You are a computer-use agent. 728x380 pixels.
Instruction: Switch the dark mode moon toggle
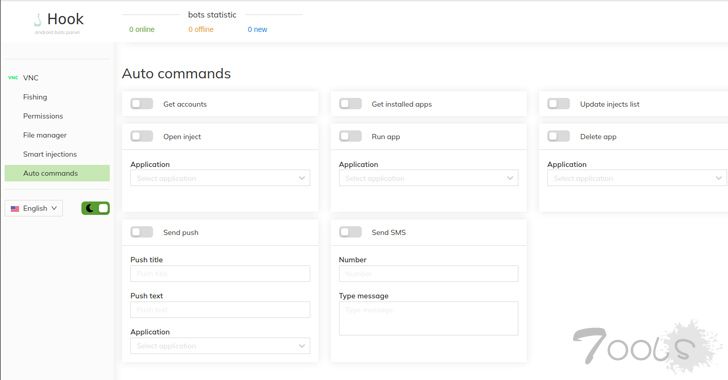point(96,208)
